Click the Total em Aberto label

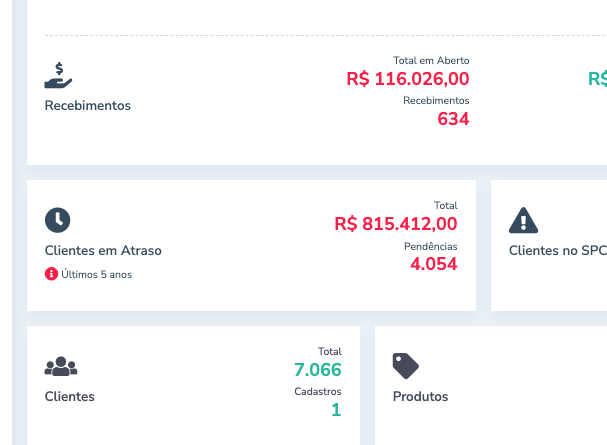pos(431,60)
